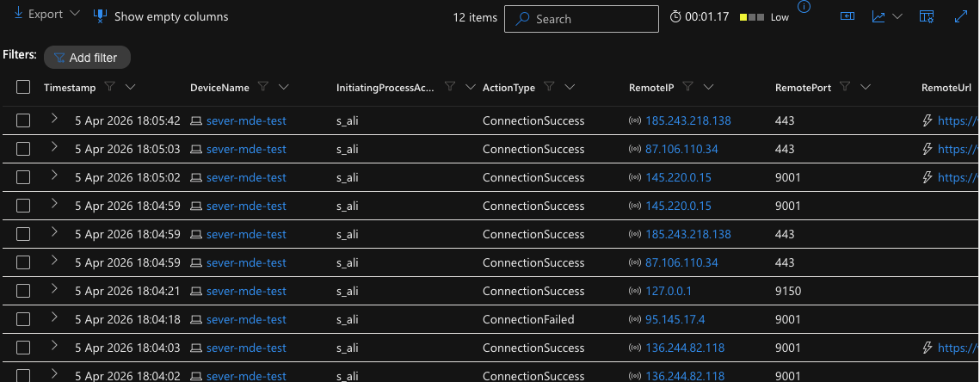
Task: Click the 12 items count text
Action: click(475, 17)
